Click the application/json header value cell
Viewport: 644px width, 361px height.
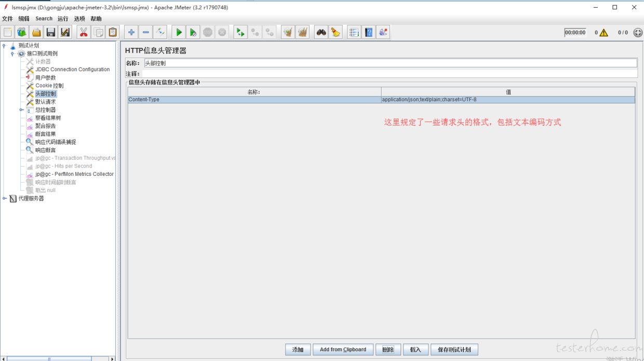point(508,100)
